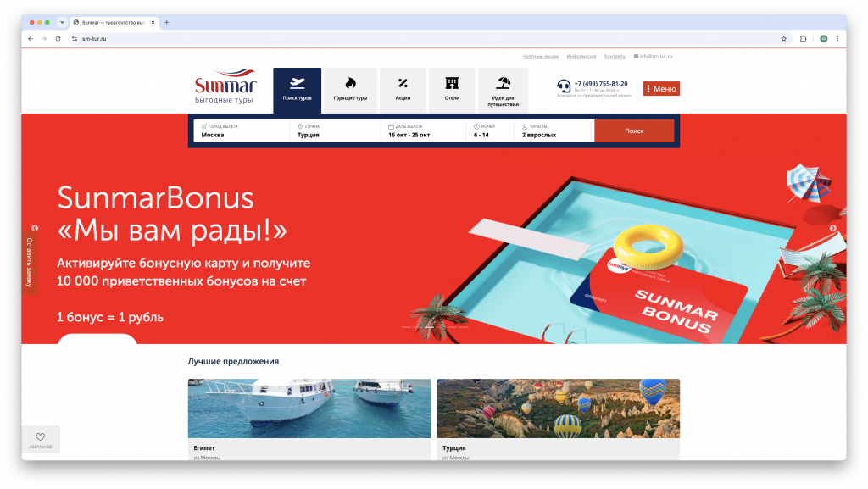Click the headset support icon
This screenshot has width=868, height=489.
point(564,86)
